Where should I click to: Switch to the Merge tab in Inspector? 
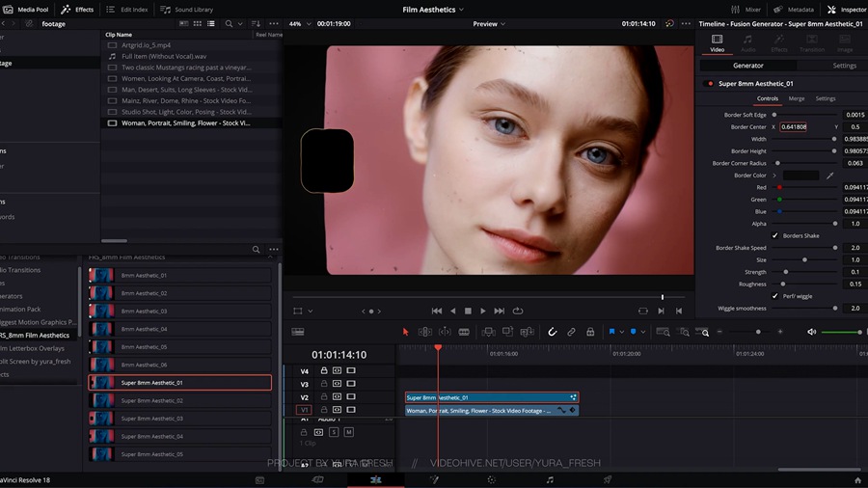coord(797,98)
